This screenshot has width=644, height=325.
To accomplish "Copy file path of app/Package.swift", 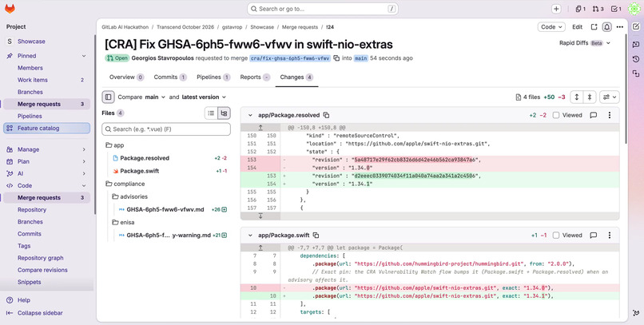I will (x=316, y=236).
